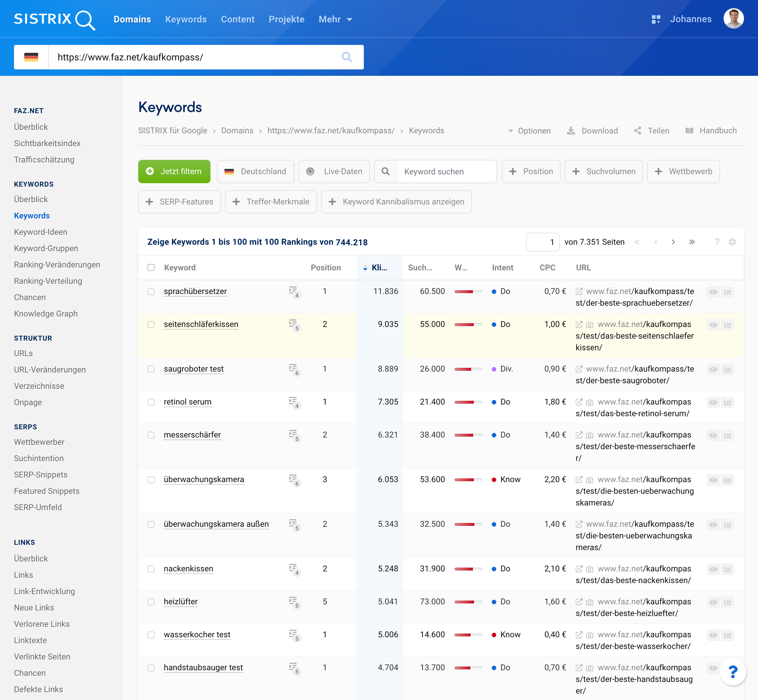Image resolution: width=758 pixels, height=700 pixels.
Task: Toggle eye icon for seitenschläferkissen row
Action: (713, 325)
